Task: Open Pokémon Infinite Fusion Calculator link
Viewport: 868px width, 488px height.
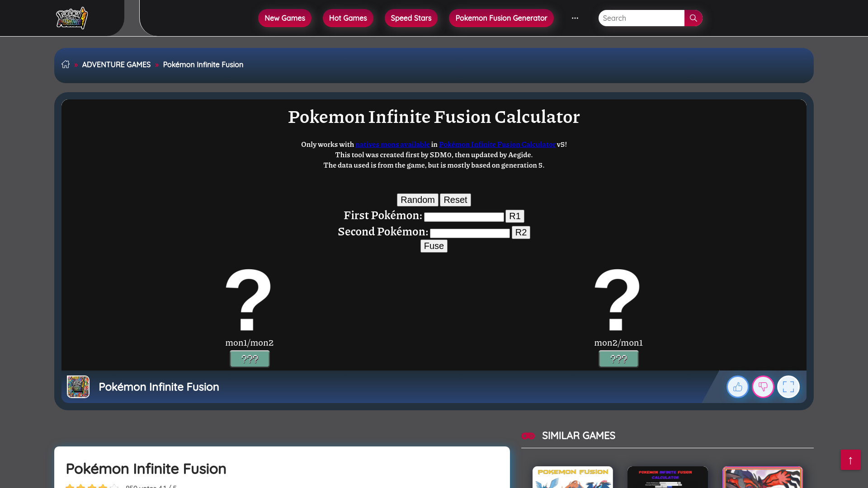Action: click(497, 144)
